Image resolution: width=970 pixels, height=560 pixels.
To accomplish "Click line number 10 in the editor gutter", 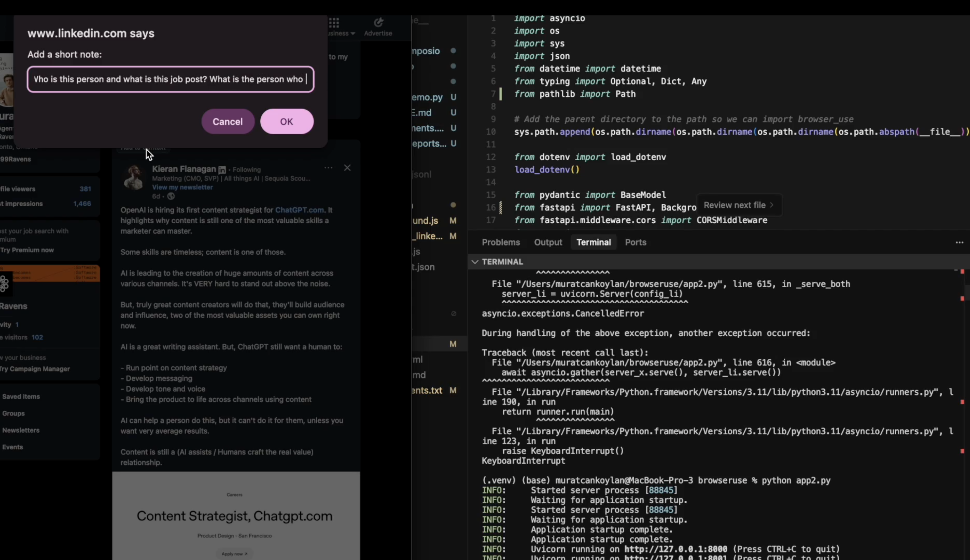I will 491,132.
